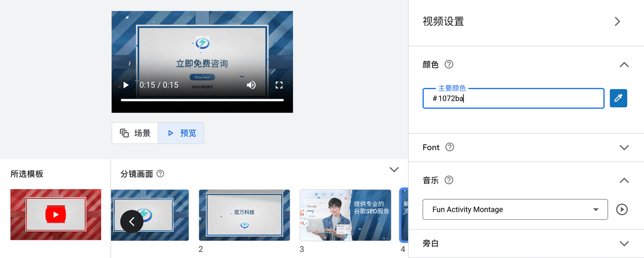This screenshot has width=644, height=258.
Task: Click the 主要颜色 hex input field
Action: (513, 98)
